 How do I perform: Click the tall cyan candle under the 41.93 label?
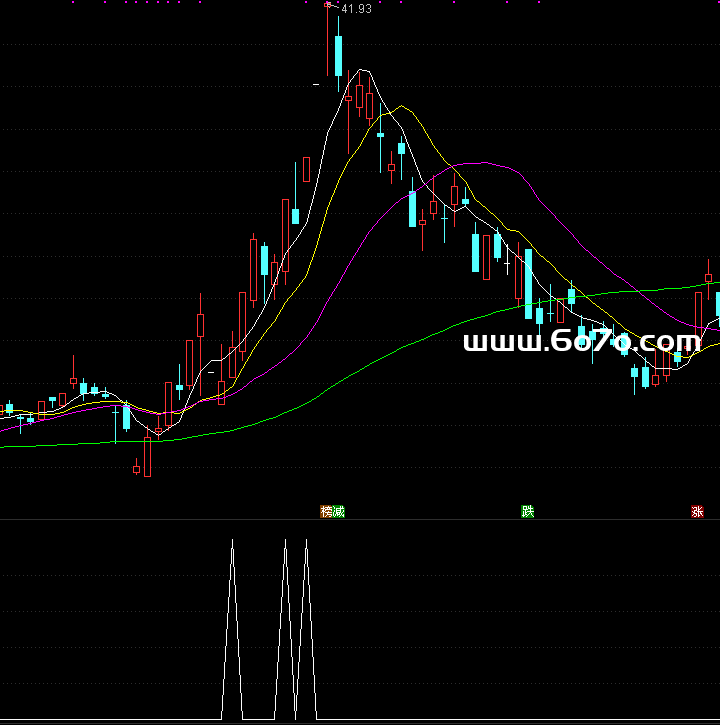(x=338, y=55)
